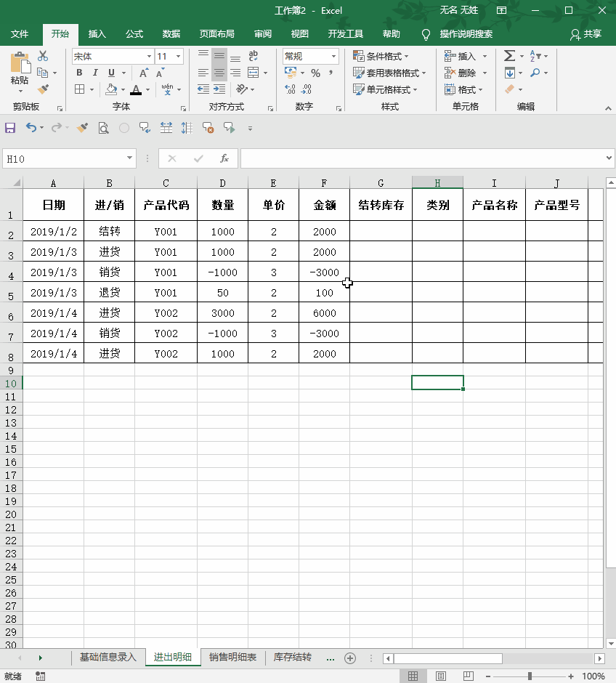Apply the fill color bucket
Viewport: 616px width, 683px height.
pyautogui.click(x=111, y=89)
